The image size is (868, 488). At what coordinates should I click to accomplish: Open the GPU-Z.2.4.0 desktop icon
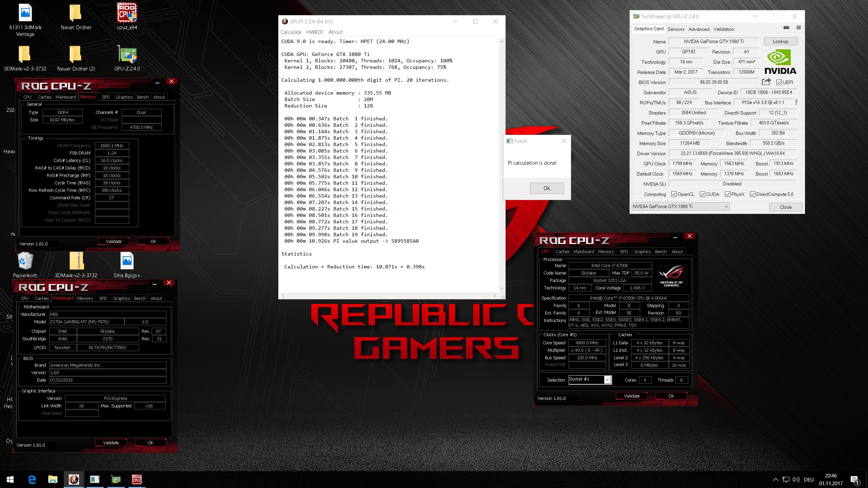(x=127, y=58)
